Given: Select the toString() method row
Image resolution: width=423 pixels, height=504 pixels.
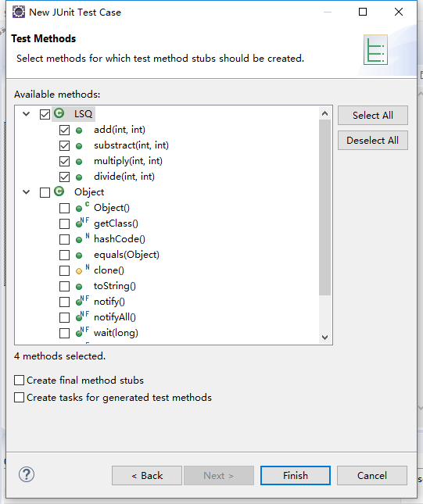Looking at the screenshot, I should coord(114,286).
